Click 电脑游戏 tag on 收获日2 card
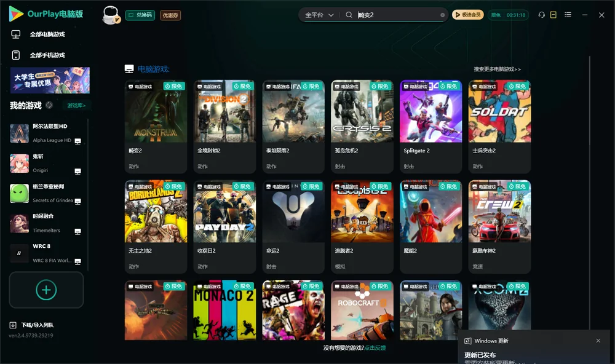Image resolution: width=615 pixels, height=364 pixels. (x=209, y=186)
